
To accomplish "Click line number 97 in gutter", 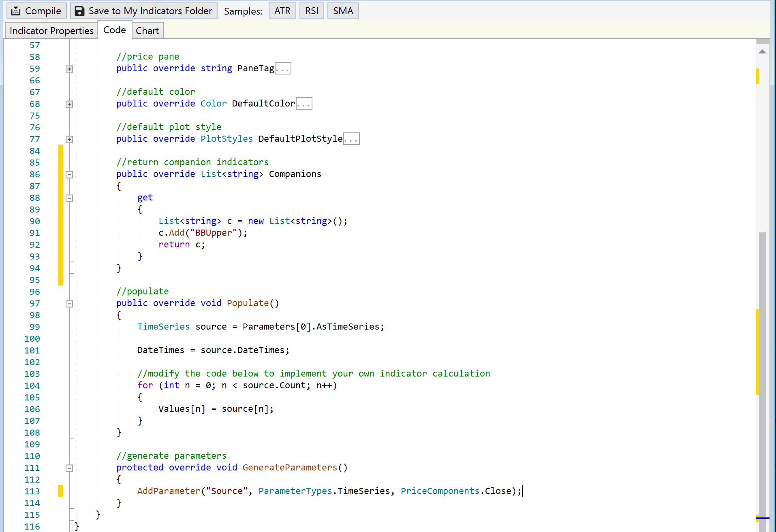I will tap(34, 303).
